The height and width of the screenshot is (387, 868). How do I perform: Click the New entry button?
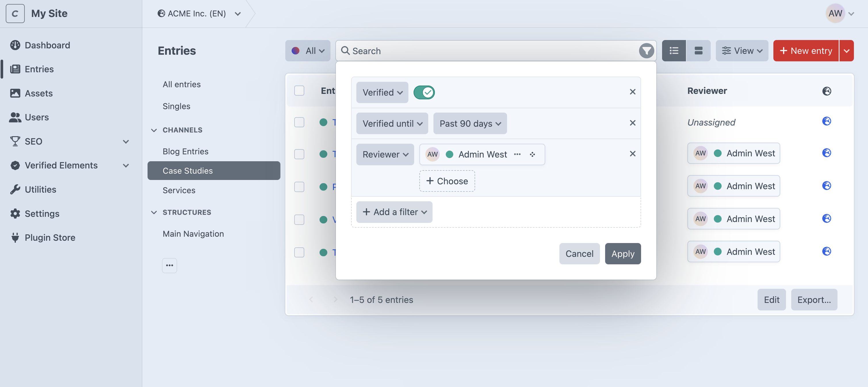[806, 51]
